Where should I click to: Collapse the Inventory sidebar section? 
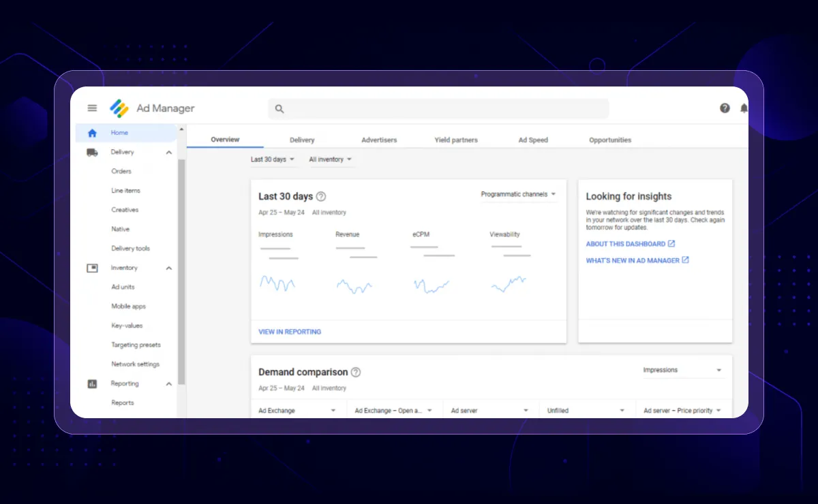click(169, 268)
